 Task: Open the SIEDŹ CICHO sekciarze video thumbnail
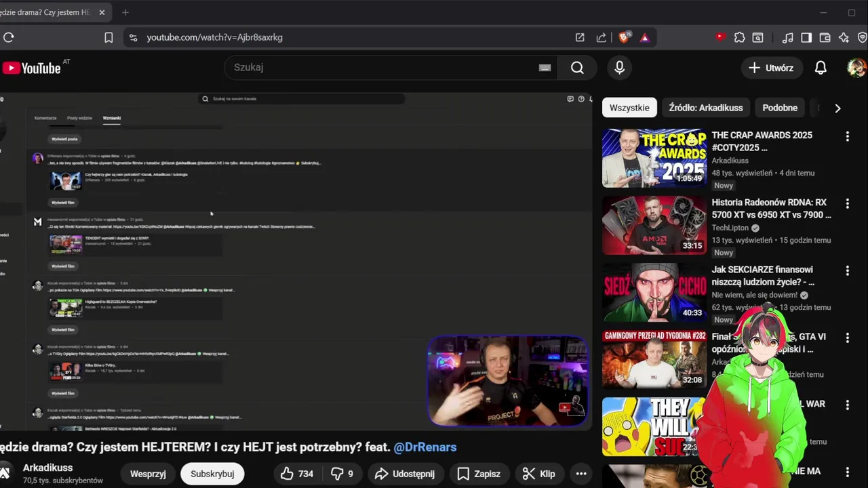654,292
